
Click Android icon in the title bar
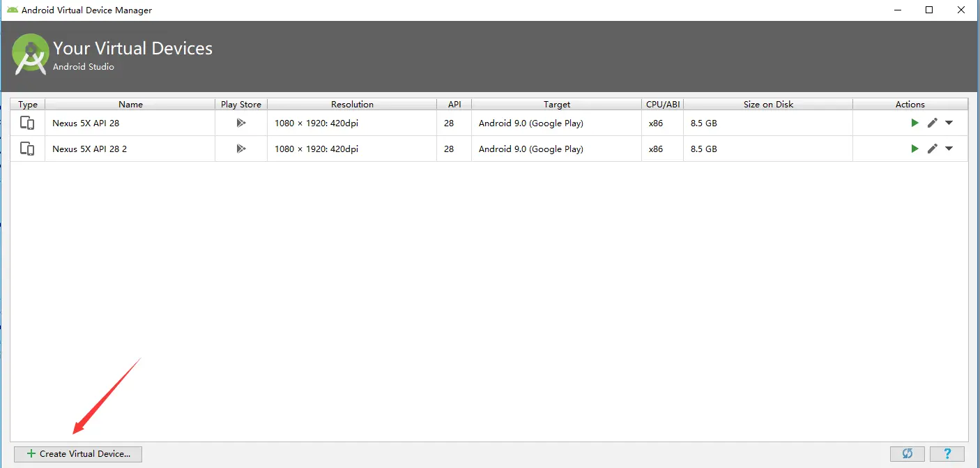click(13, 10)
